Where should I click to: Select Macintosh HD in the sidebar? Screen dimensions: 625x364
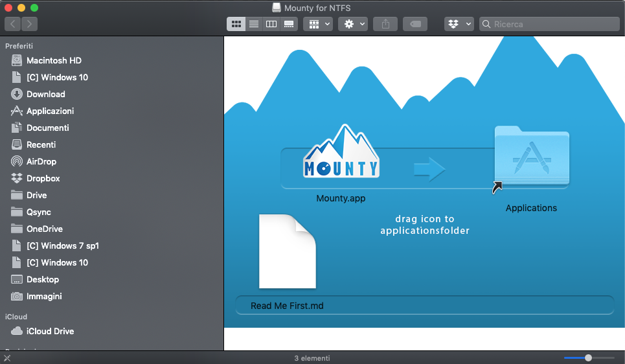point(54,61)
